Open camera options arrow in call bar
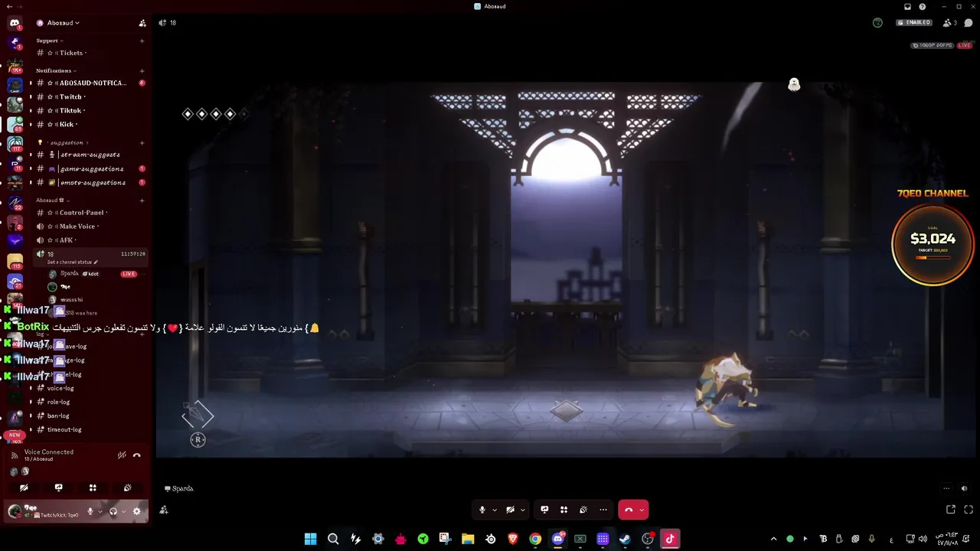 tap(523, 510)
